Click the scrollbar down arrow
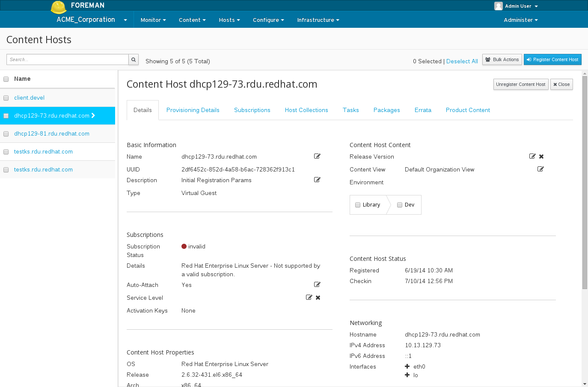The width and height of the screenshot is (588, 387). coord(585,384)
